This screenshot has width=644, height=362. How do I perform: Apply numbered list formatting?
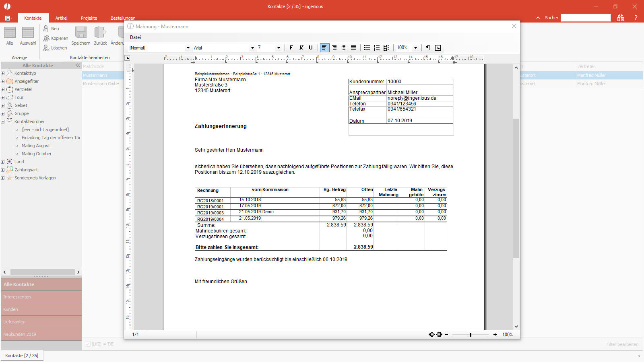click(377, 48)
